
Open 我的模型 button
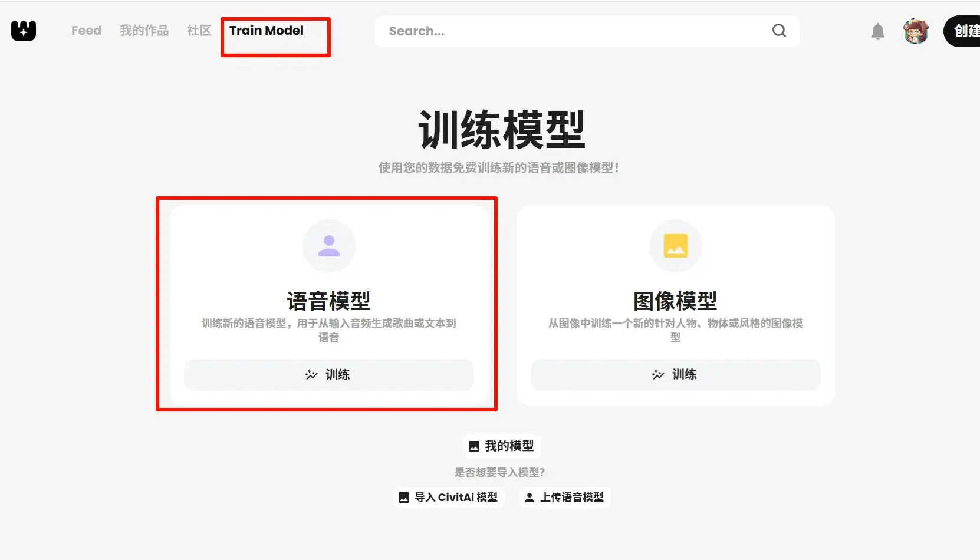pyautogui.click(x=501, y=446)
